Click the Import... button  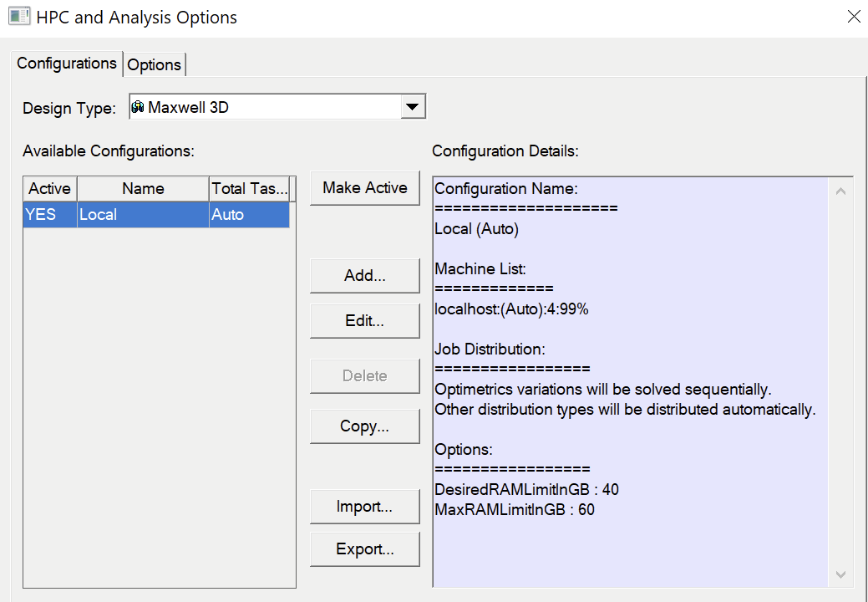coord(365,506)
